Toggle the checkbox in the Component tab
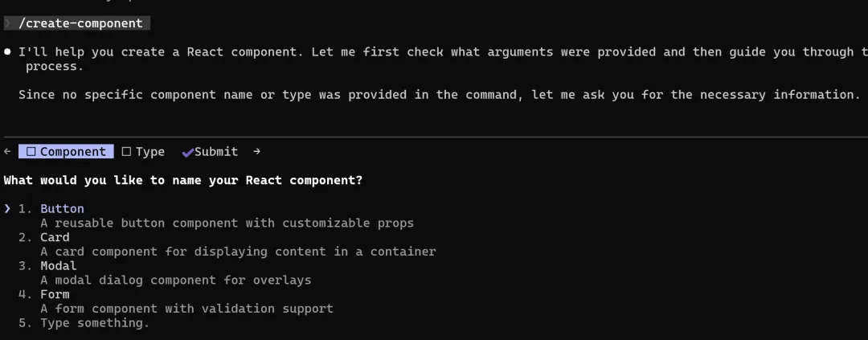This screenshot has width=868, height=340. point(31,151)
